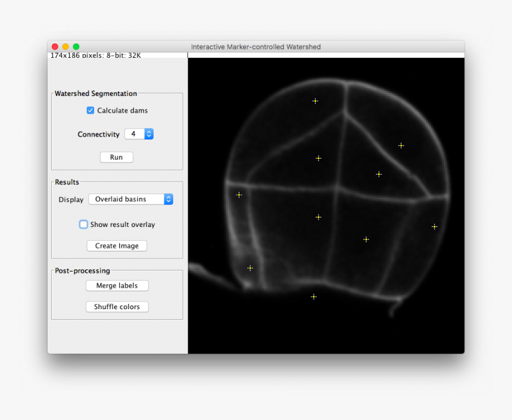Screen dimensions: 512x420
Task: Click the Merge labels button
Action: (117, 286)
